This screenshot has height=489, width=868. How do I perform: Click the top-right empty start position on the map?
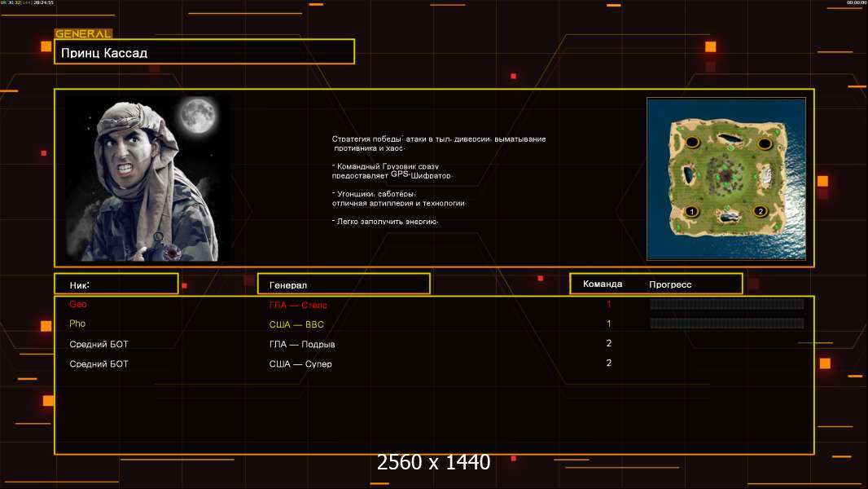[765, 144]
